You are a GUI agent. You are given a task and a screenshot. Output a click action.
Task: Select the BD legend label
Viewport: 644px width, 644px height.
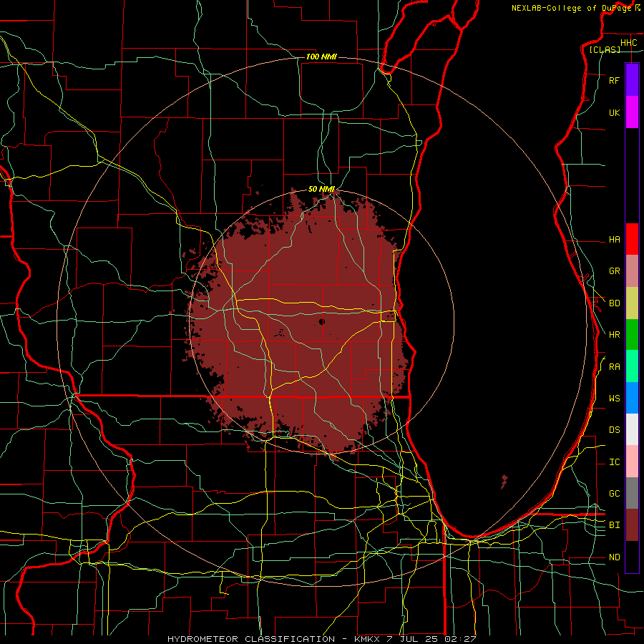[614, 303]
